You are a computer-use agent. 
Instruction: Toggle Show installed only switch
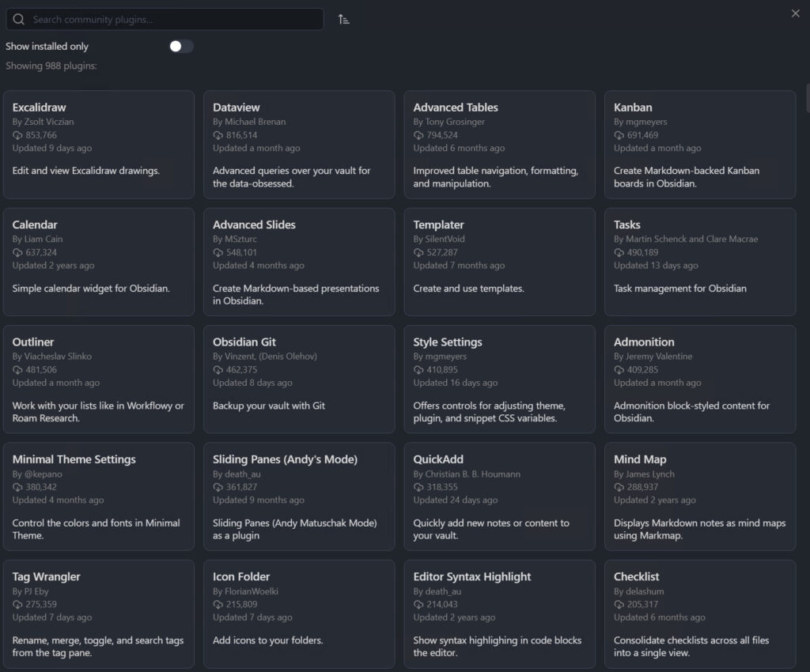[181, 47]
